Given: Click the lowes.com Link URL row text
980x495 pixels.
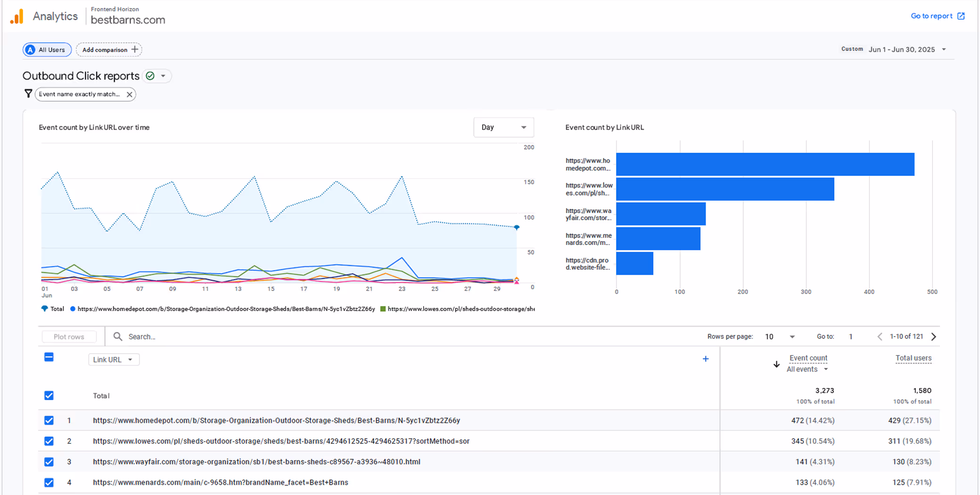Looking at the screenshot, I should tap(281, 441).
